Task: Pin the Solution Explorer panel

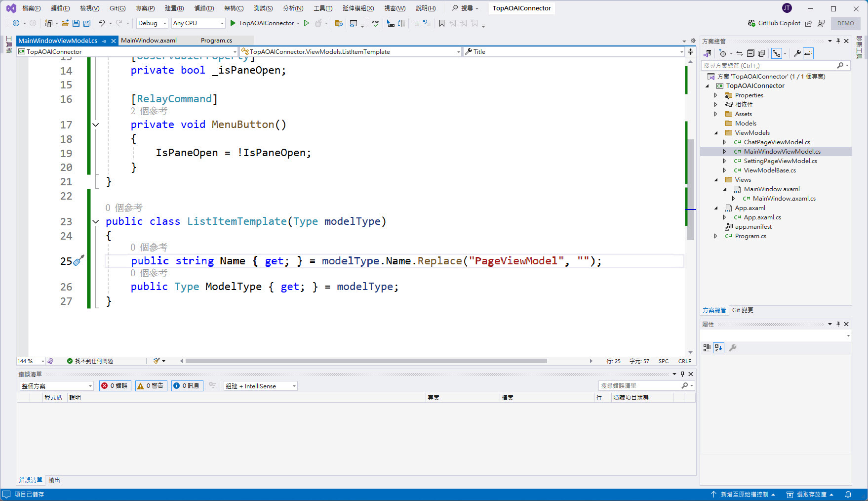Action: click(838, 41)
